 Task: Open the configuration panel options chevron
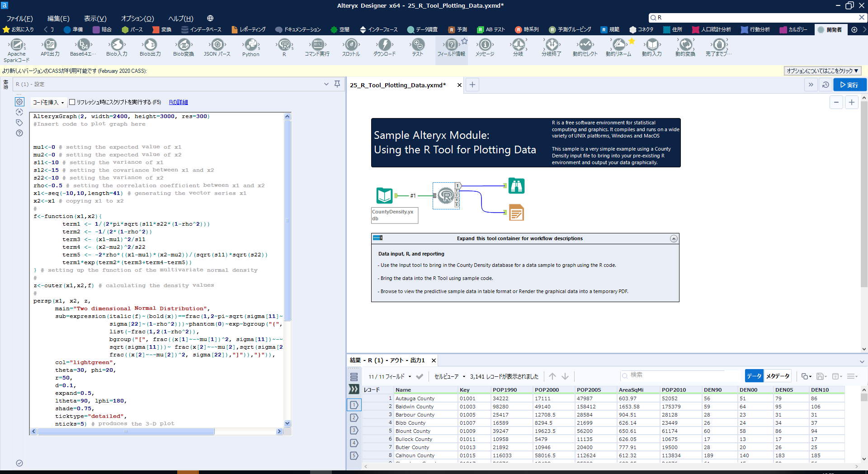click(x=326, y=84)
